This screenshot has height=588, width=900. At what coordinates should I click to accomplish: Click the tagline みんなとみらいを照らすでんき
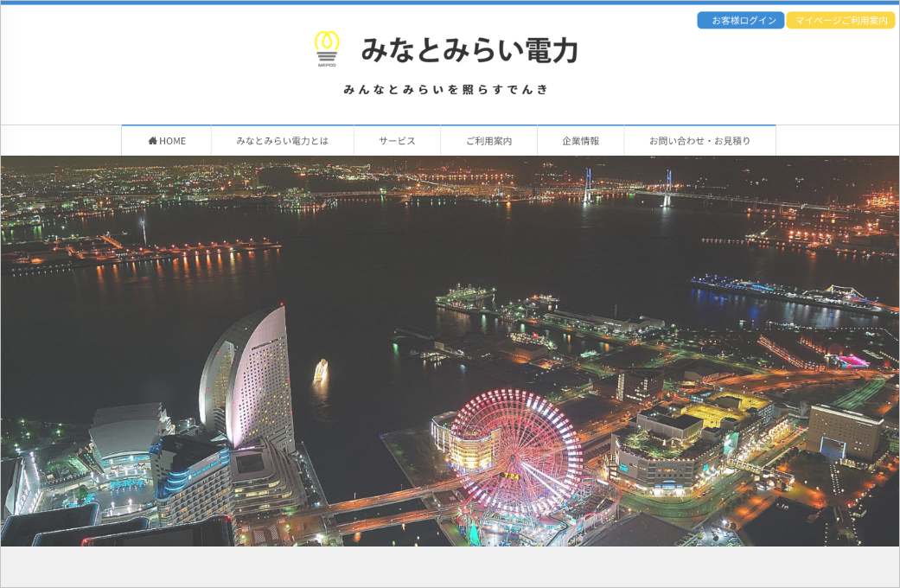click(446, 90)
